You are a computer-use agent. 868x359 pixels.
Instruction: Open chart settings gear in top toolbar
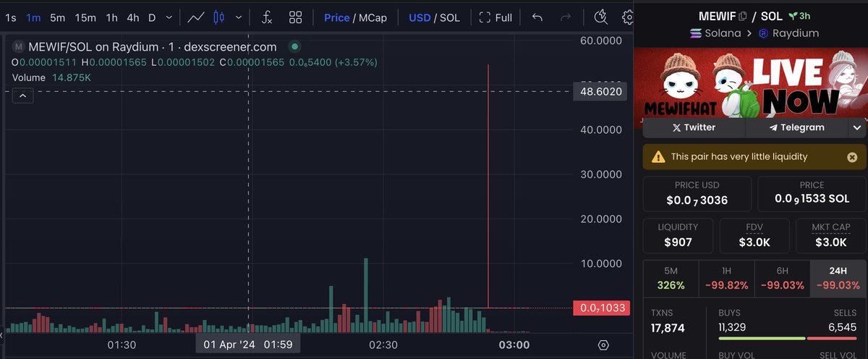point(628,17)
